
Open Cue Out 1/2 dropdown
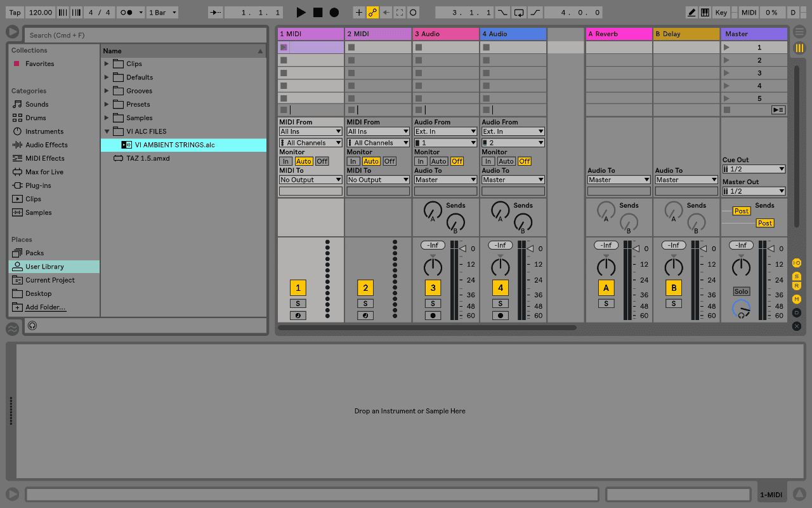[754, 169]
